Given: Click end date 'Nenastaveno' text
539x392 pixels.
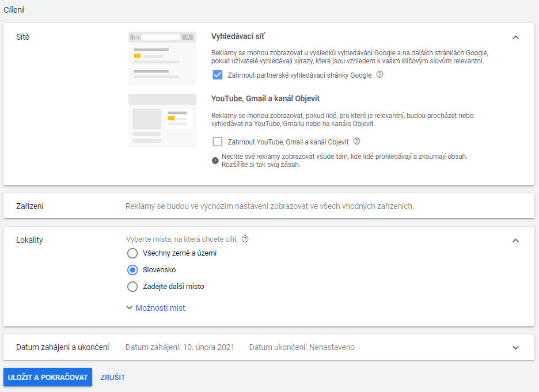Looking at the screenshot, I should pyautogui.click(x=332, y=347).
